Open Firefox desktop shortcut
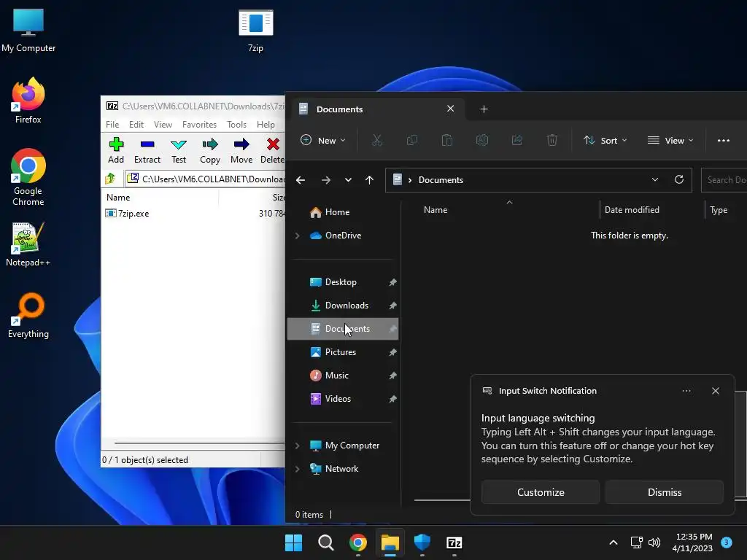Screen dimensions: 747x560 tap(28, 101)
